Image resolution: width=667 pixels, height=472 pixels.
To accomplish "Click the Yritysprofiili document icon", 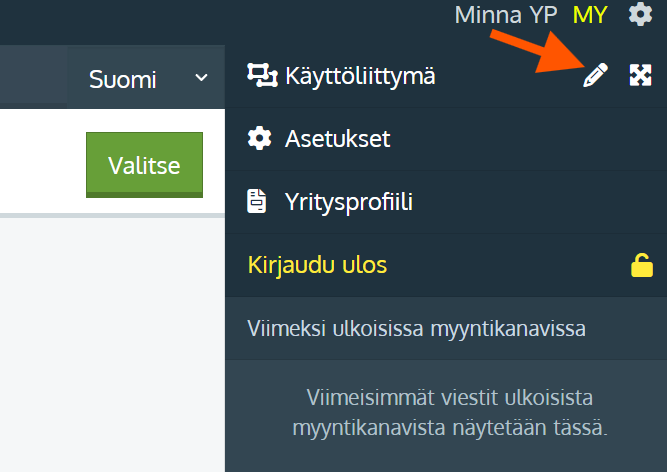I will coord(259,202).
